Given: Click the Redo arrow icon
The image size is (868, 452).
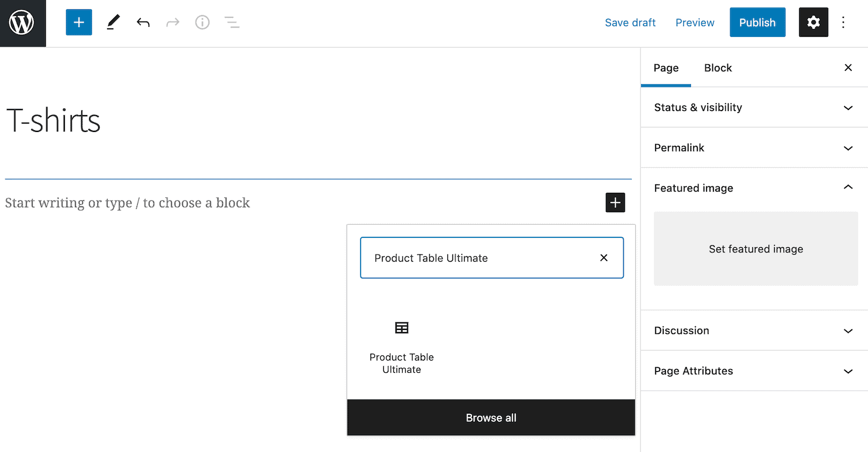Looking at the screenshot, I should (172, 23).
